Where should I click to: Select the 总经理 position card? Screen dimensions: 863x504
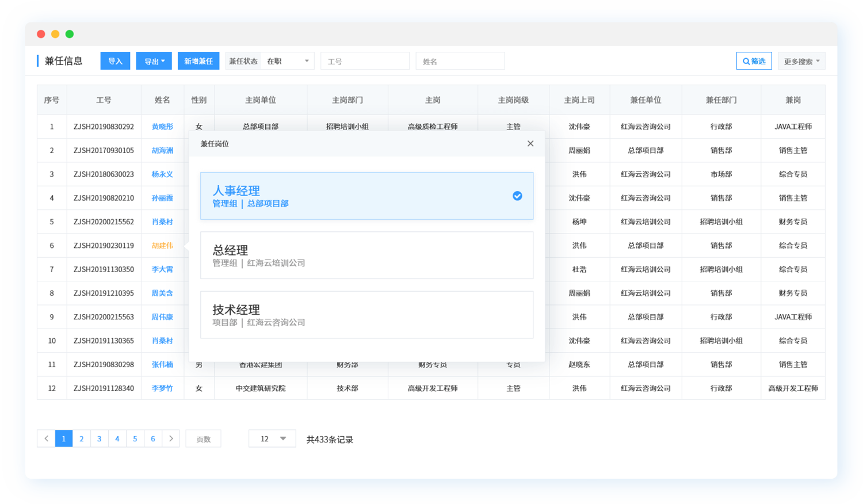coord(366,255)
